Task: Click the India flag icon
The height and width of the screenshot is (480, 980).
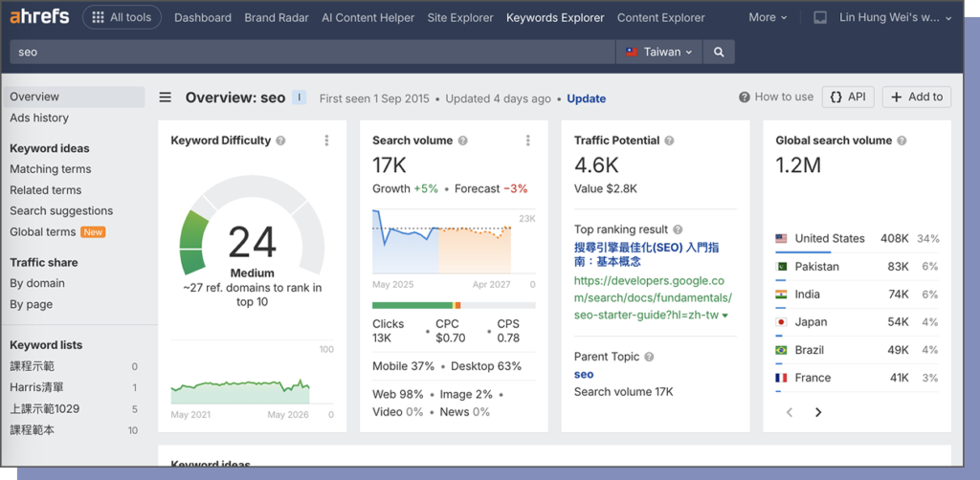Action: pyautogui.click(x=781, y=294)
